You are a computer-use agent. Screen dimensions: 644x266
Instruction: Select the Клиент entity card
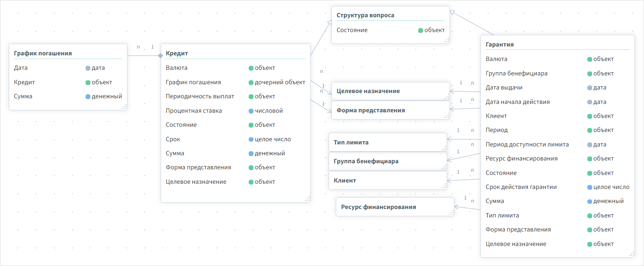(x=388, y=181)
